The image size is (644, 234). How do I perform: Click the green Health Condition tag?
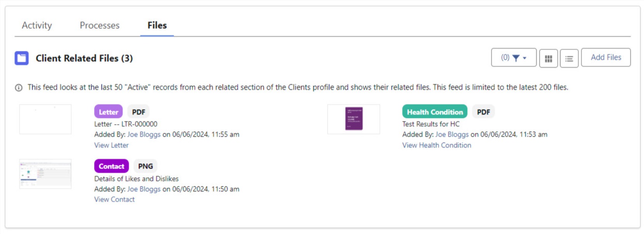tap(434, 112)
